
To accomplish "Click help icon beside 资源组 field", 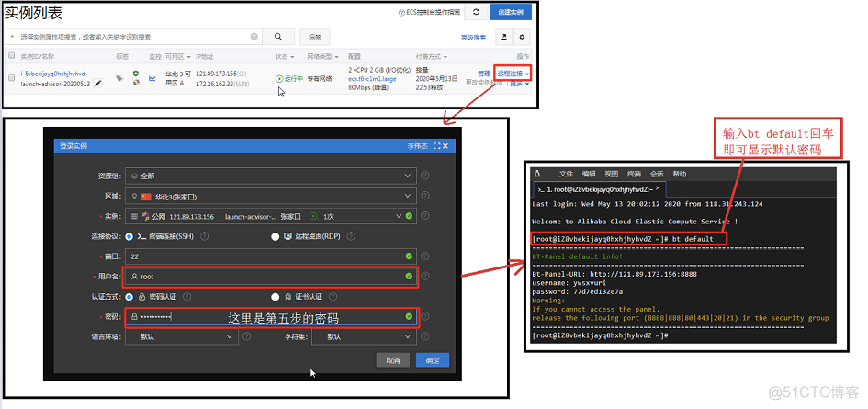I will tap(425, 176).
